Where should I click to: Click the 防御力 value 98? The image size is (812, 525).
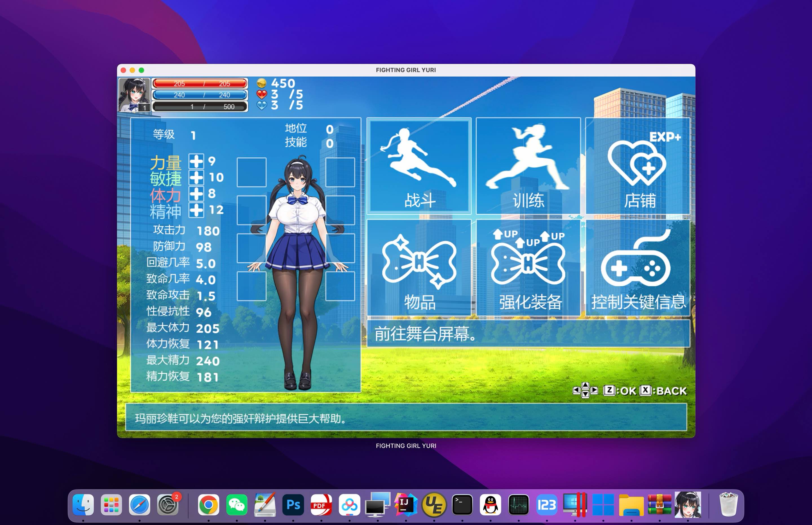204,247
